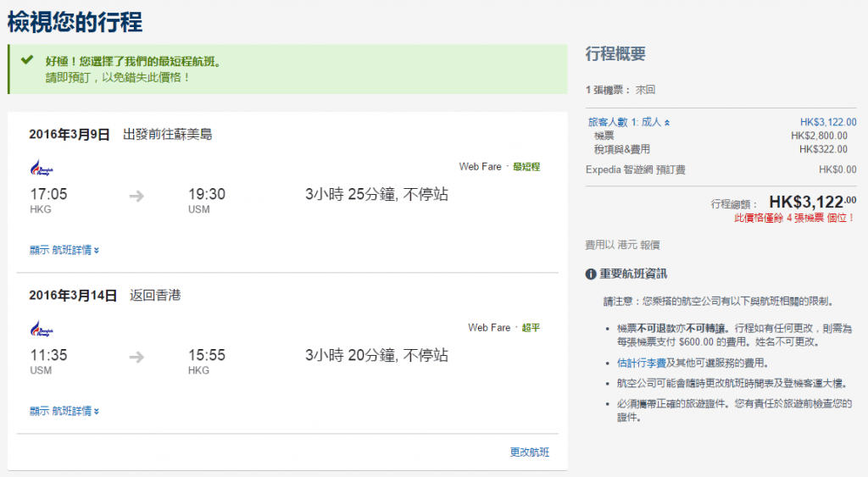
Task: Click the HK$3,122 trip total amount
Action: [811, 202]
